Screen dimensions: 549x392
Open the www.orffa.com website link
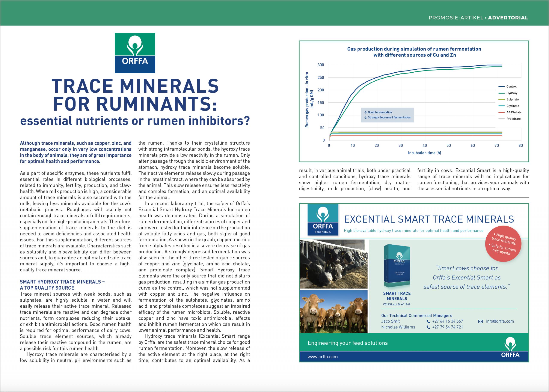click(322, 357)
